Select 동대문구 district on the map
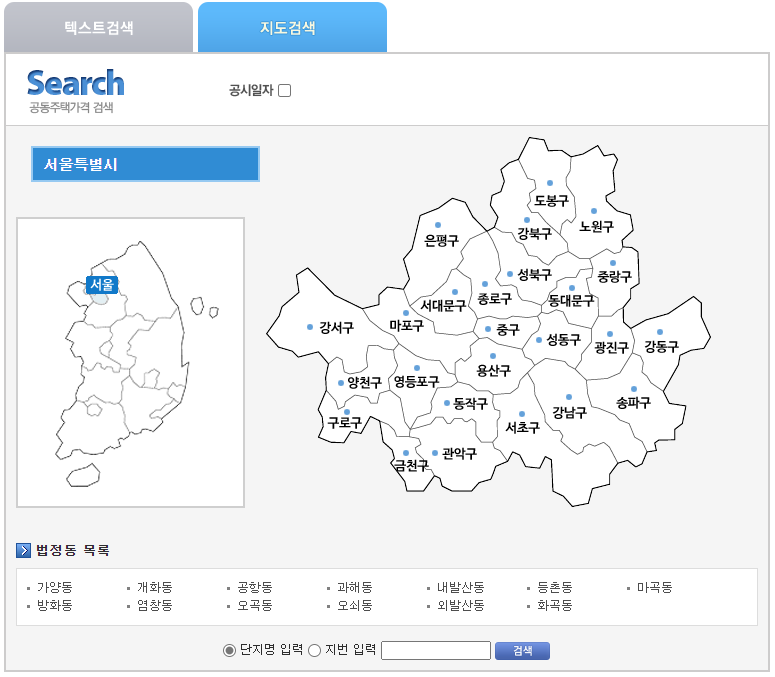 click(x=571, y=300)
